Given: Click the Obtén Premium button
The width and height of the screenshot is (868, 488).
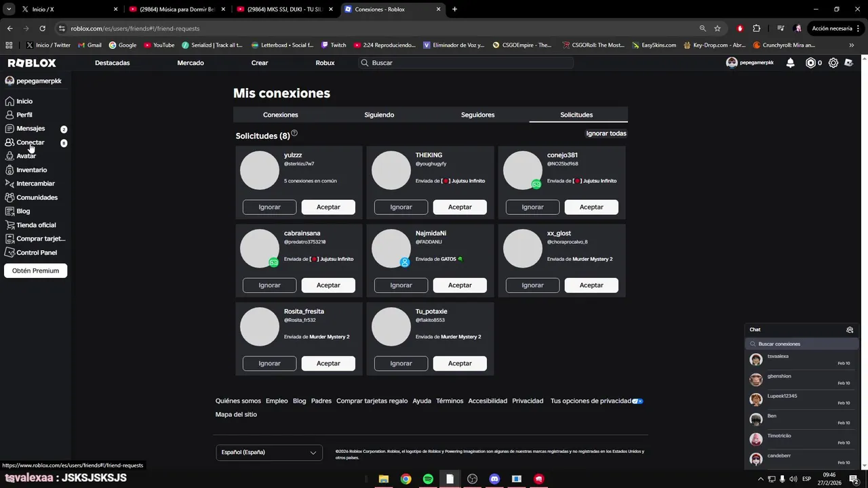Looking at the screenshot, I should [35, 270].
